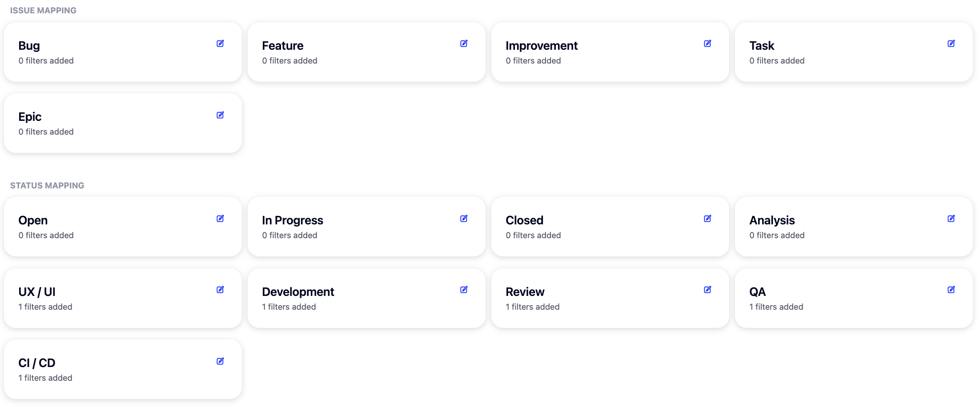980x407 pixels.
Task: Click the Epic card's edit pencil icon
Action: [220, 115]
